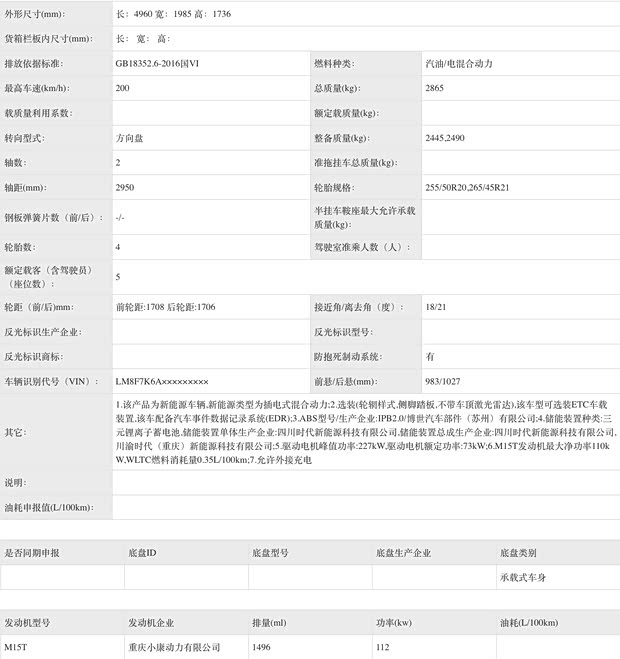Select the 轴数 label
The image size is (620, 659).
pyautogui.click(x=15, y=163)
